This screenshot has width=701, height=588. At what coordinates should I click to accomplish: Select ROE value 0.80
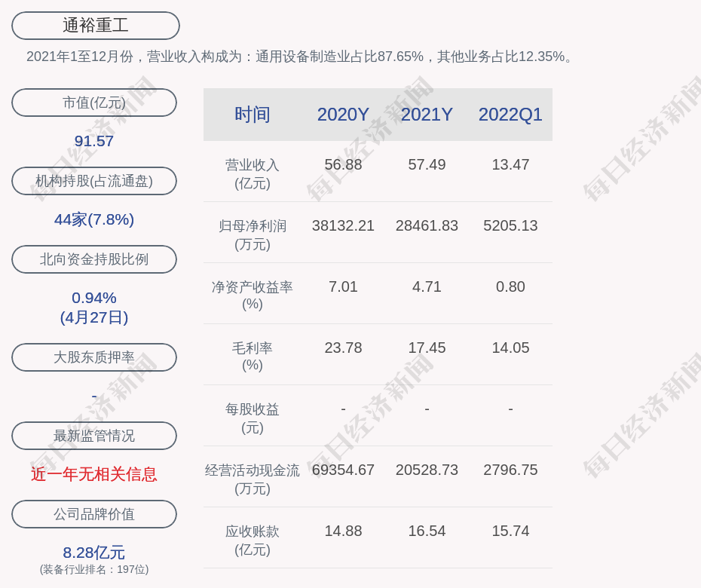pos(510,286)
